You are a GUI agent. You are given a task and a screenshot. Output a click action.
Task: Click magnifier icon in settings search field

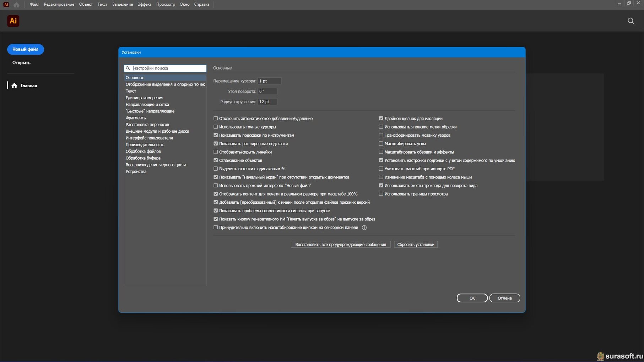(x=128, y=68)
